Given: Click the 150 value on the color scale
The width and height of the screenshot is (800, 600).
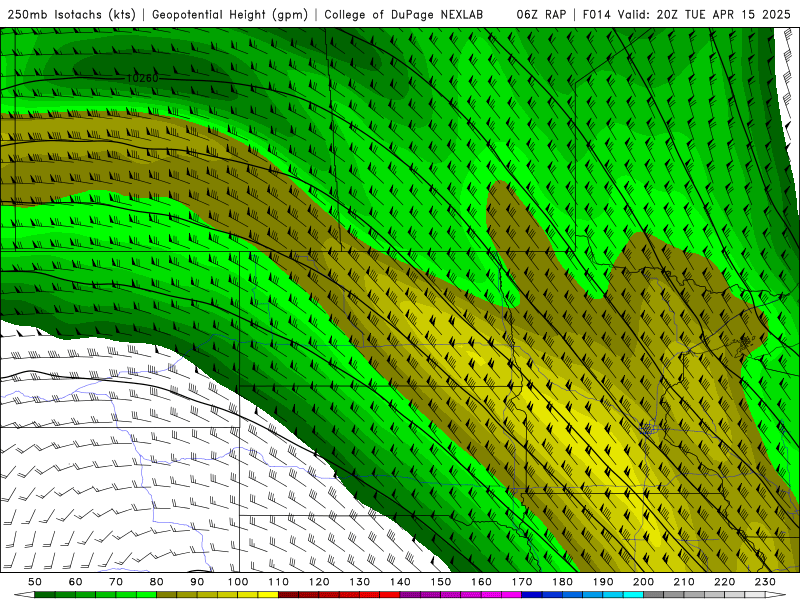Looking at the screenshot, I should click(x=441, y=582).
